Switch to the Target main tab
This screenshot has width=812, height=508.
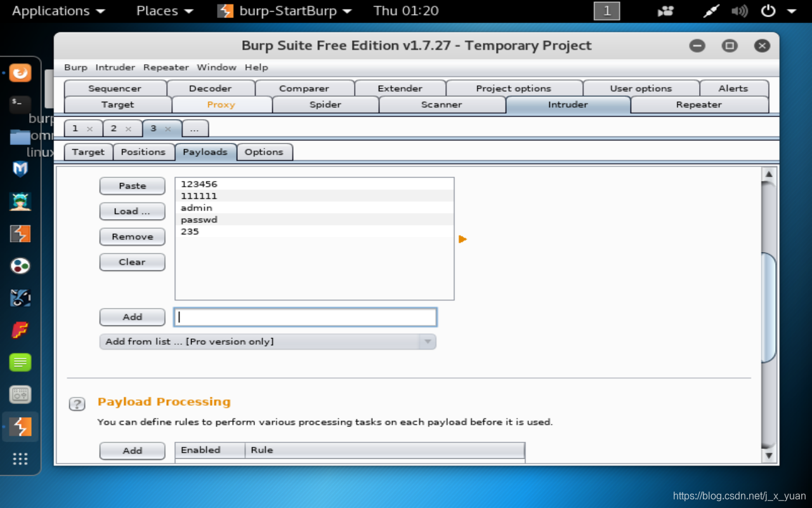click(118, 105)
